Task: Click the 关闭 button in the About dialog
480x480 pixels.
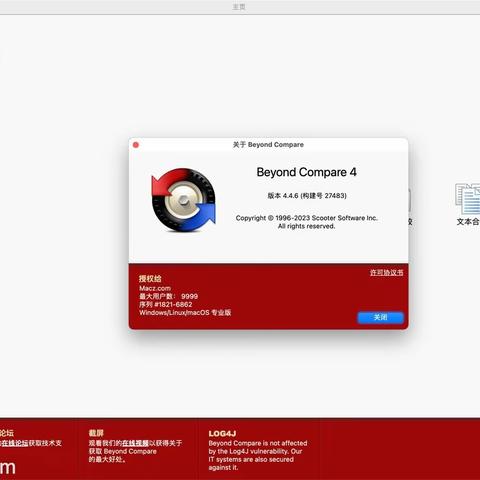Action: click(x=380, y=317)
